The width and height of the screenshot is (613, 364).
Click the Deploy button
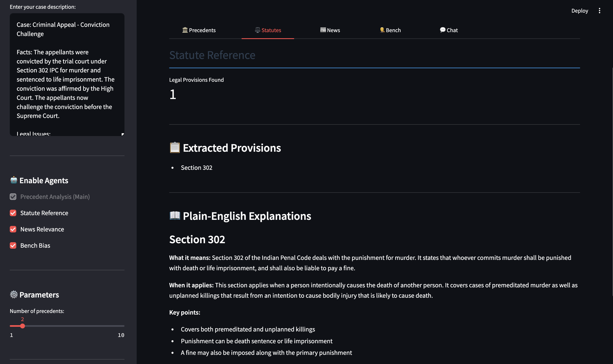[x=579, y=11]
